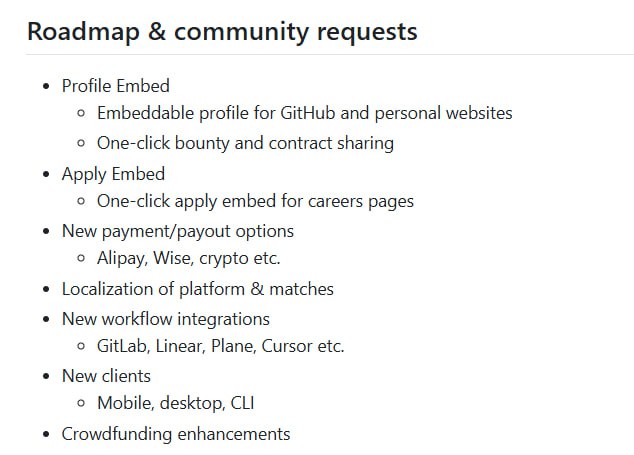Screen dimensions: 634x455
Task: Select the "New clients" list item
Action: [106, 376]
